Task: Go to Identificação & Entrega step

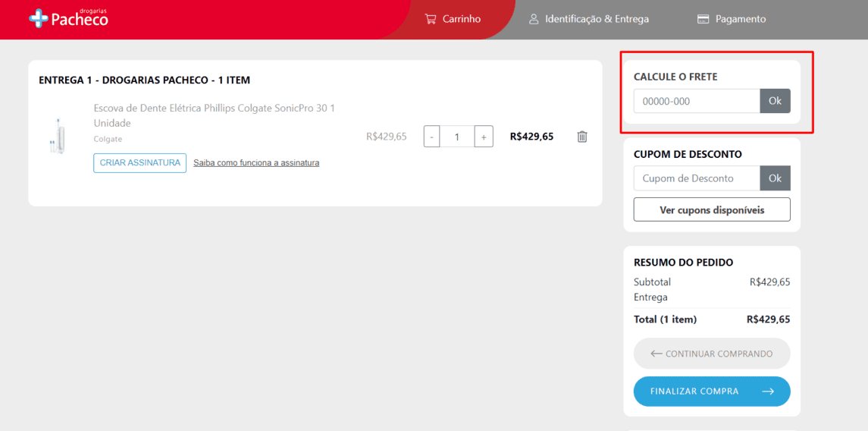Action: pyautogui.click(x=588, y=19)
